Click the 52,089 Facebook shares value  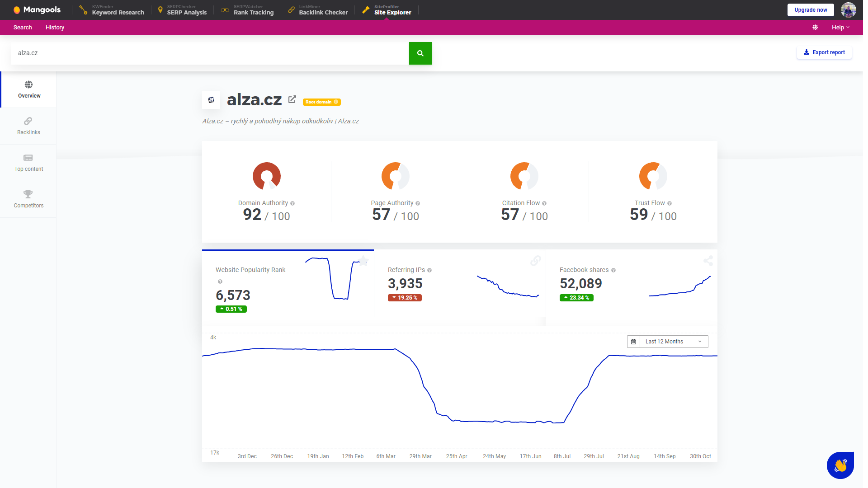click(581, 283)
